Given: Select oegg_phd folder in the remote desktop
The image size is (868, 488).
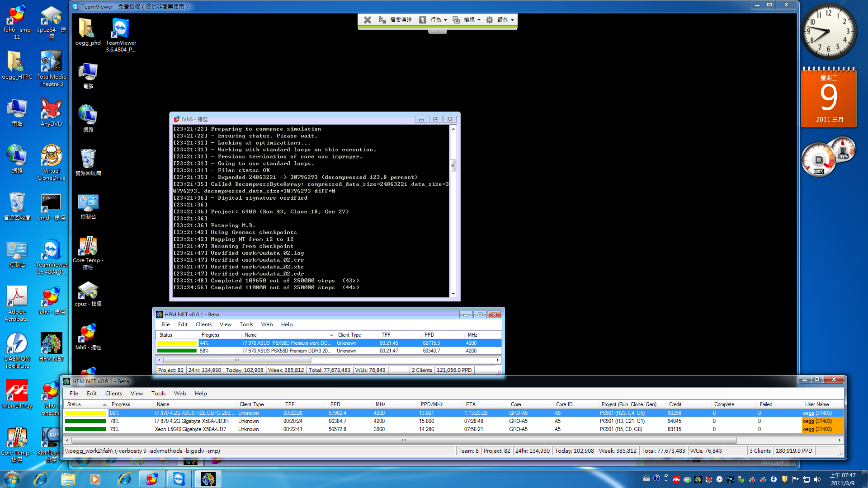Looking at the screenshot, I should coord(88,32).
